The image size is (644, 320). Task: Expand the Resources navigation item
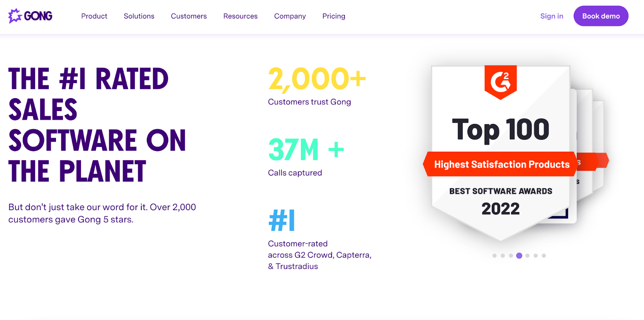pyautogui.click(x=240, y=16)
